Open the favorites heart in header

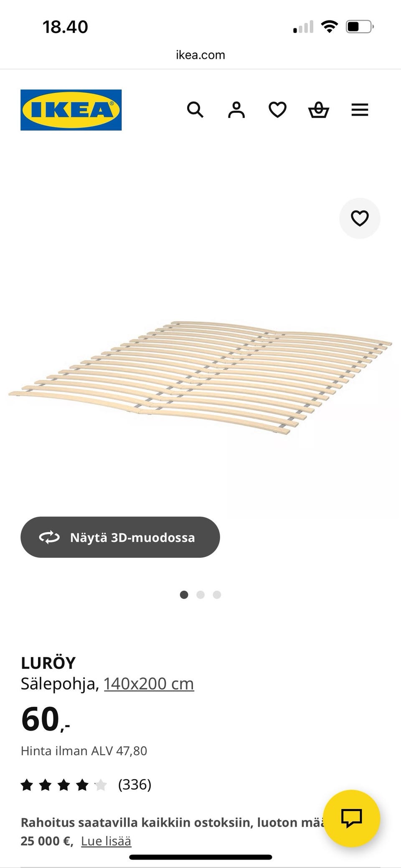pos(277,110)
